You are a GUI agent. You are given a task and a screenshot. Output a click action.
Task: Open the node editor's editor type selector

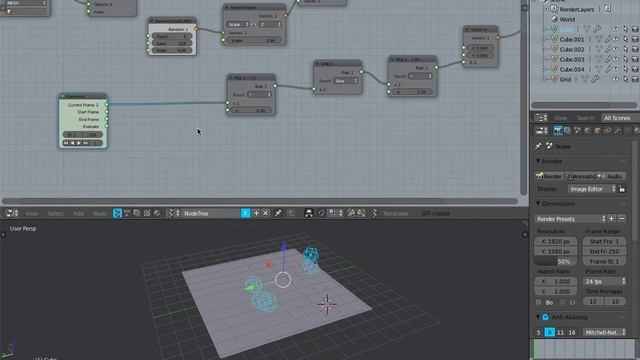(x=12, y=213)
